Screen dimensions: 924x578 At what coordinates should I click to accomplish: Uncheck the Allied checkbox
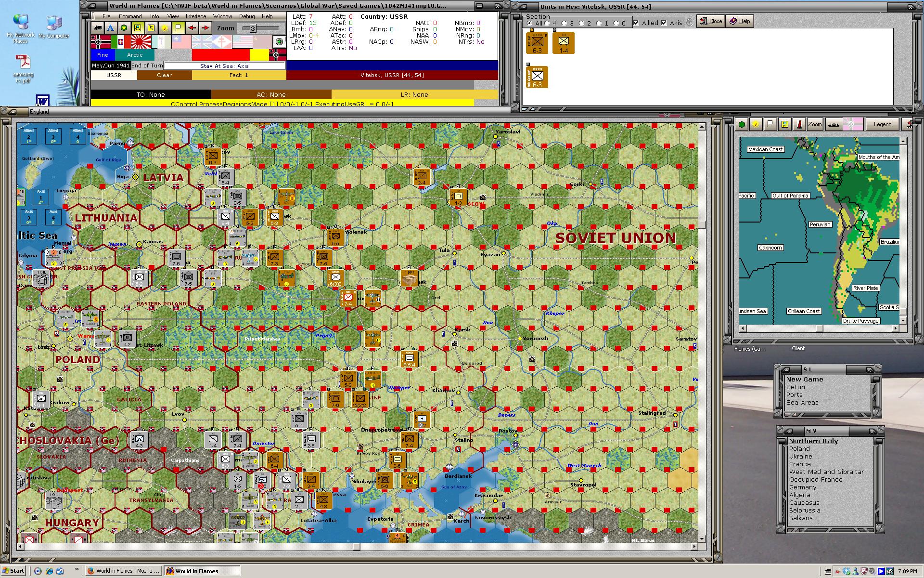[636, 23]
